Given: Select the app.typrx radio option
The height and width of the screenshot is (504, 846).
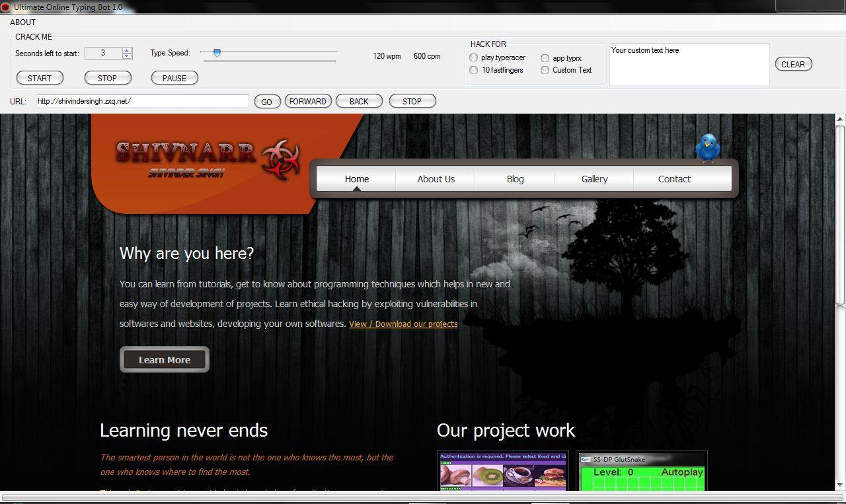Looking at the screenshot, I should tap(545, 58).
